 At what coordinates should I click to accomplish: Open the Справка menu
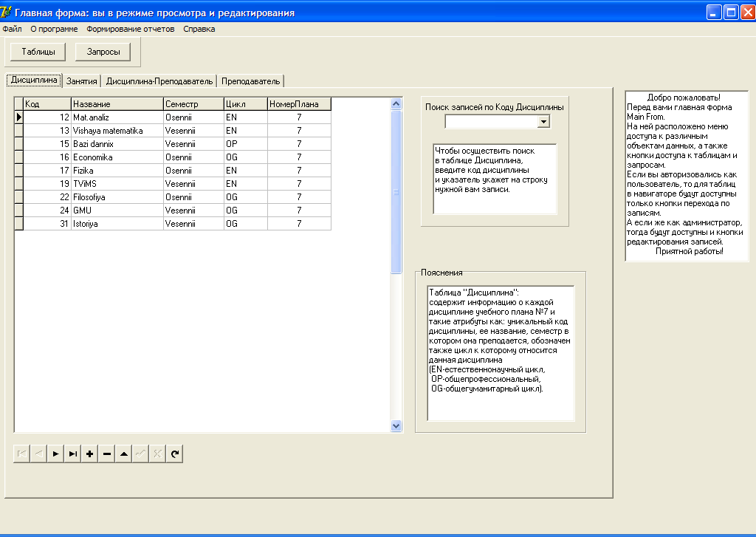pos(199,29)
